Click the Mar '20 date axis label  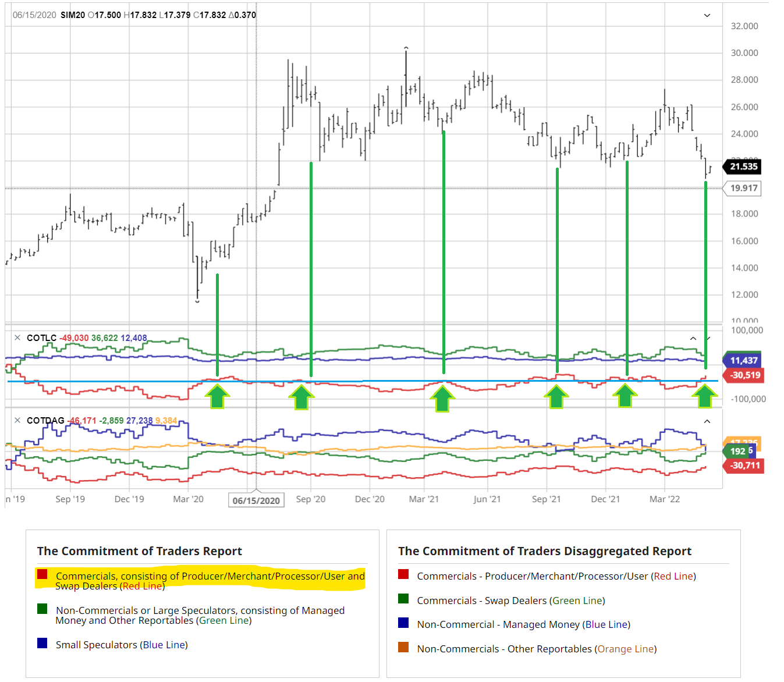click(x=189, y=499)
